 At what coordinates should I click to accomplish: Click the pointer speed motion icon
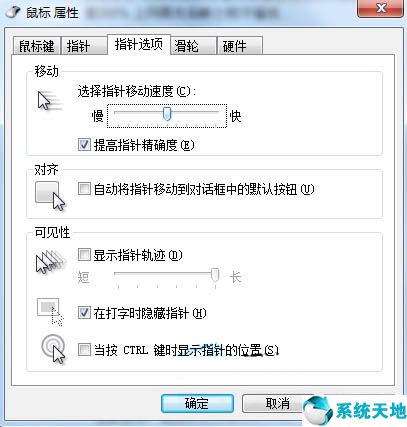(x=50, y=101)
